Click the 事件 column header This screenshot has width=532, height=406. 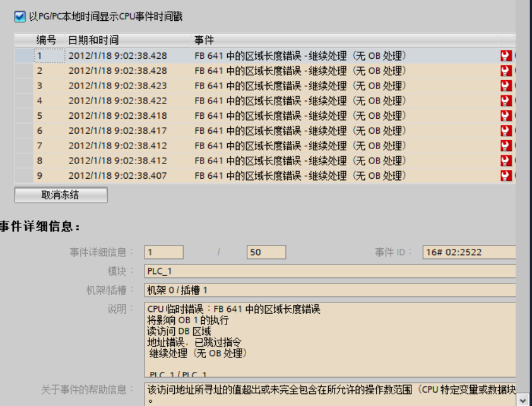(204, 40)
